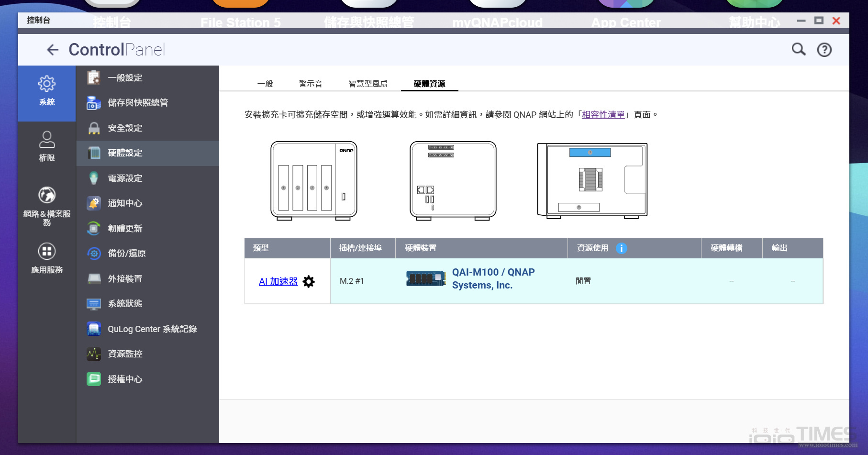Open the System category gear icon
This screenshot has height=455, width=868.
coord(47,84)
